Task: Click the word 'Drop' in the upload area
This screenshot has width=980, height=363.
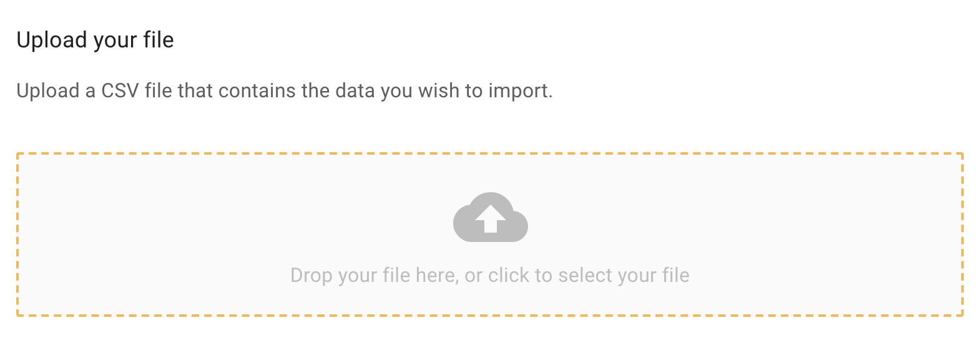Action: [311, 275]
